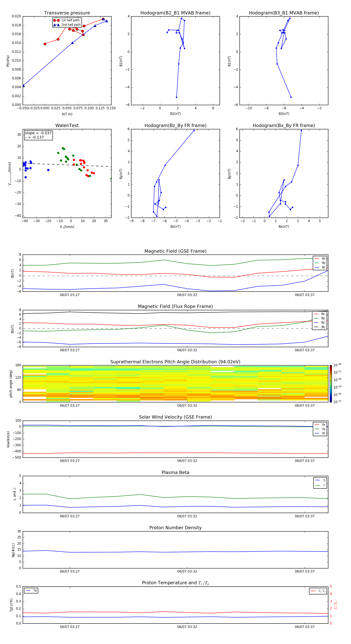Click the blue triangle at Transverse pressure's lower-left

23,86
